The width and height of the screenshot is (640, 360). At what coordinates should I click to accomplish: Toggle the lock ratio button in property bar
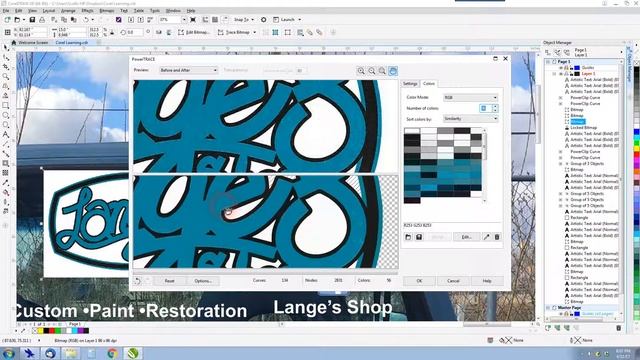click(111, 32)
